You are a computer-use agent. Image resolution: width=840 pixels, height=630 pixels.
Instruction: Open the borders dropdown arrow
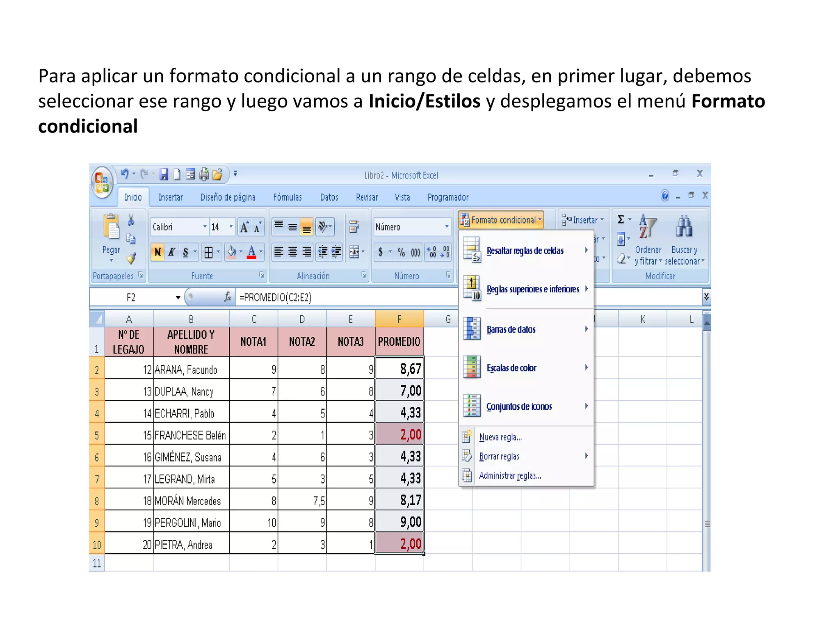click(x=218, y=252)
